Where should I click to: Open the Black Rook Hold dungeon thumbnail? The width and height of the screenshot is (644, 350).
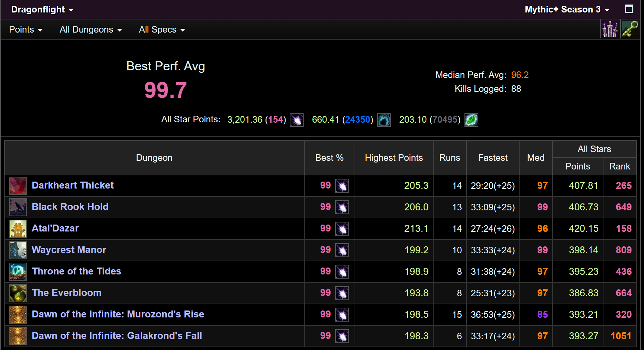[18, 207]
